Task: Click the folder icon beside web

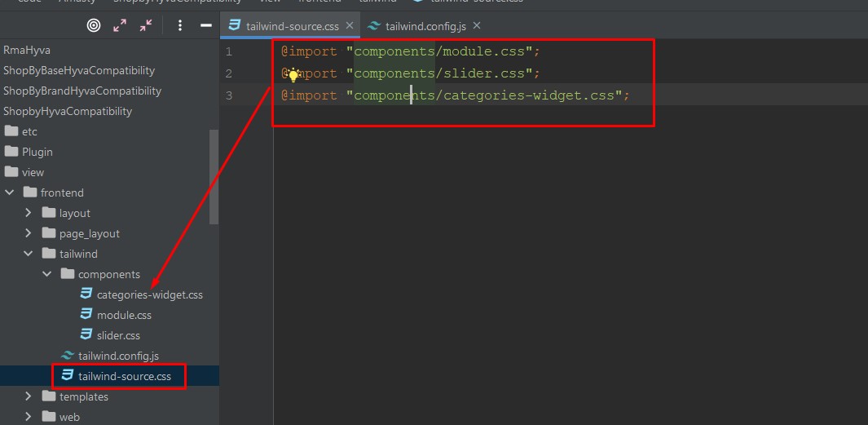Action: pos(49,417)
